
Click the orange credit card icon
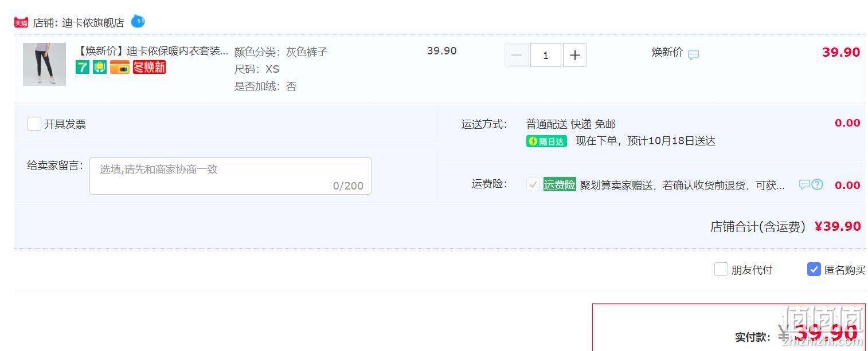[120, 68]
